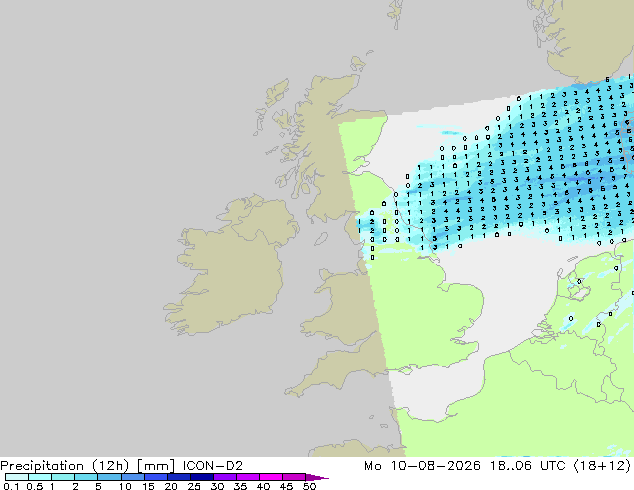Click the "[mm]" unit label
This screenshot has width=634, height=490.
tap(156, 466)
